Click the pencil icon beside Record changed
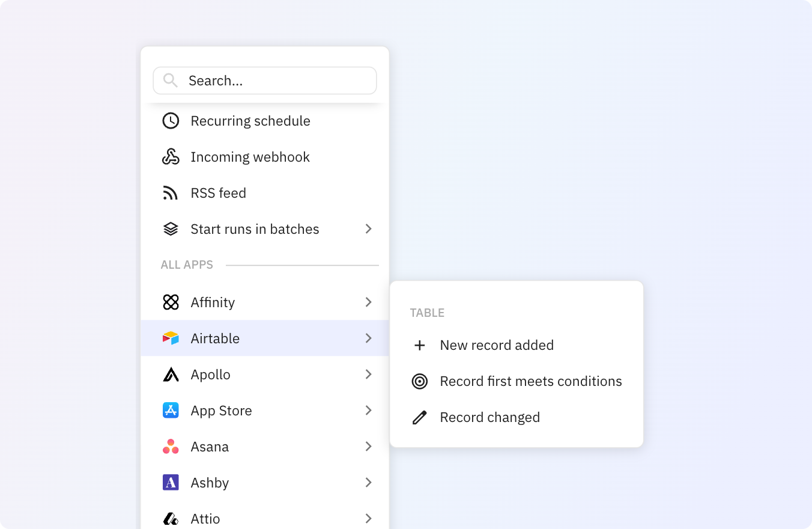The width and height of the screenshot is (812, 529). click(420, 417)
